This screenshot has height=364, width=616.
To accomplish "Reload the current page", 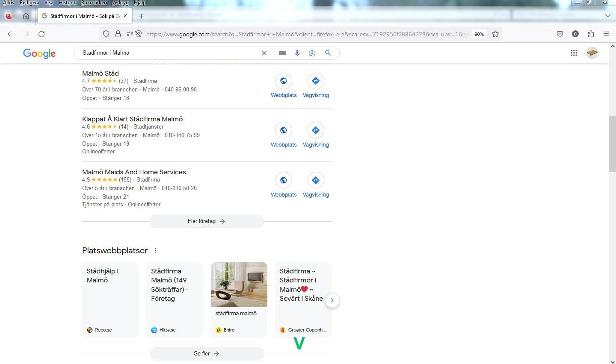I will coord(41,34).
